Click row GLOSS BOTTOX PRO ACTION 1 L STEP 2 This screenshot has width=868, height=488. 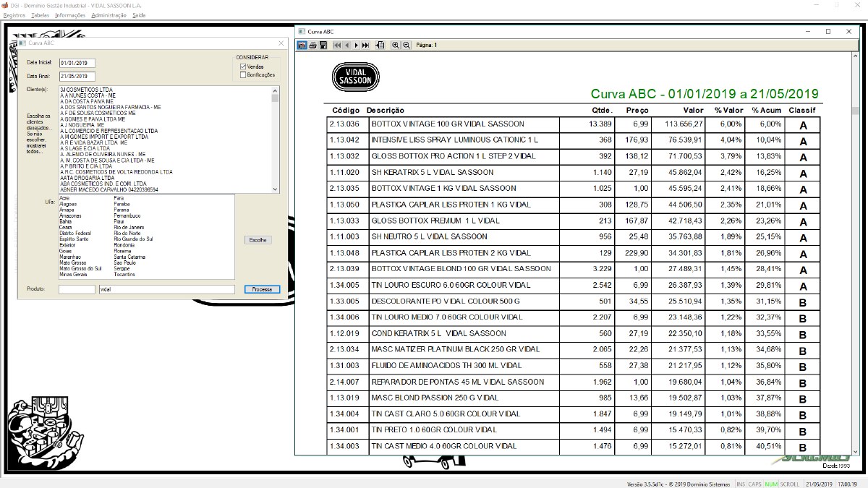click(573, 156)
